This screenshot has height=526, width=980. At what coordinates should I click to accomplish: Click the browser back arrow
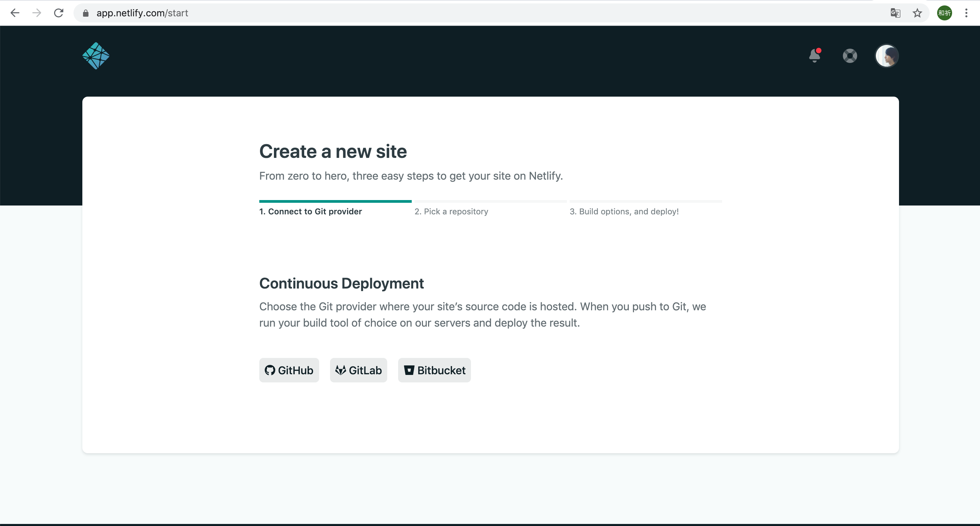pos(15,13)
